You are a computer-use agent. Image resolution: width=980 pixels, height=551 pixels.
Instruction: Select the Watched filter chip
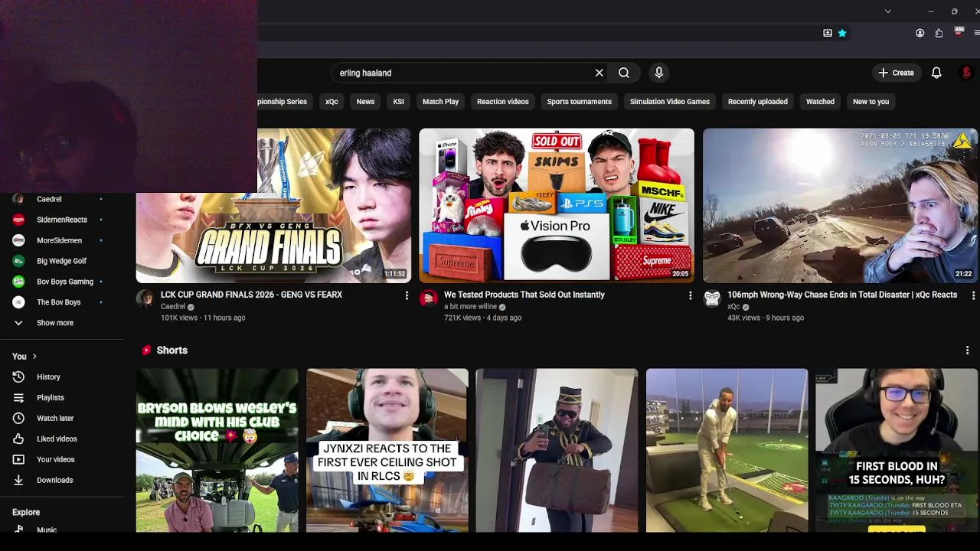point(820,102)
